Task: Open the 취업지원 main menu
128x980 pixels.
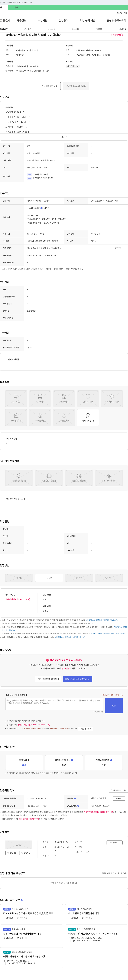Action: [x=43, y=21]
